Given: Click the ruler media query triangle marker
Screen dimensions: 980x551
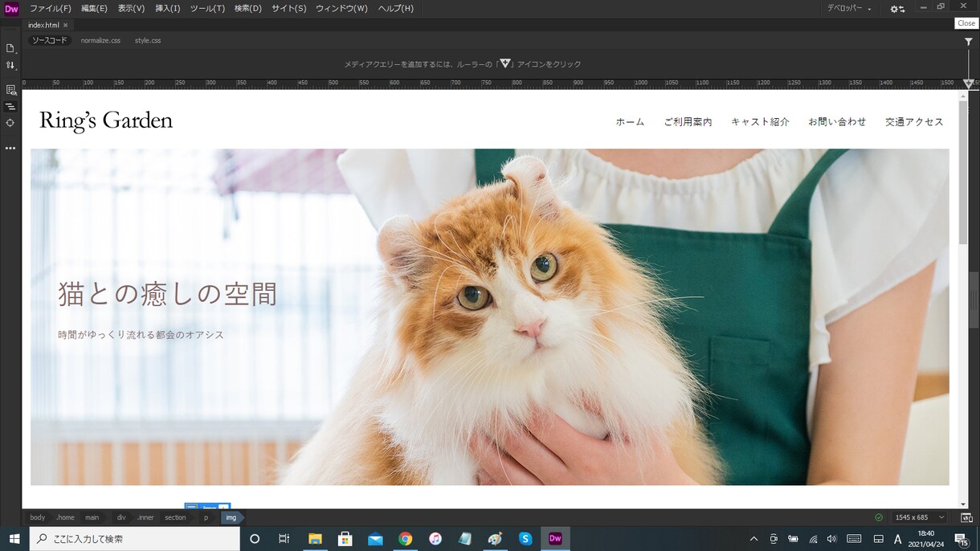Looking at the screenshot, I should [969, 84].
